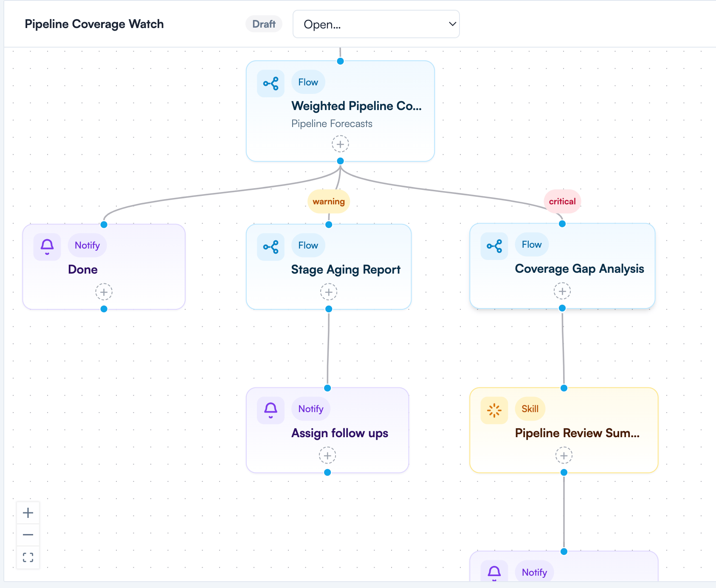Click the Flow tag on Weighted Pipeline node
716x588 pixels.
[x=308, y=82]
